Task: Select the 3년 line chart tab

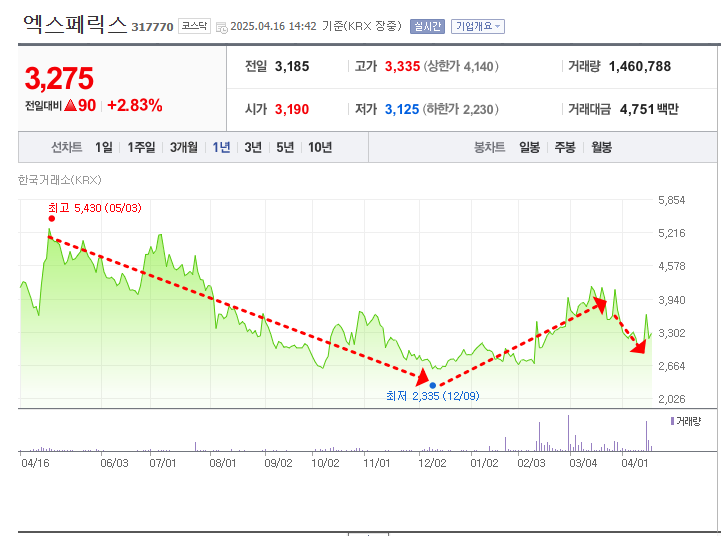Action: coord(253,147)
